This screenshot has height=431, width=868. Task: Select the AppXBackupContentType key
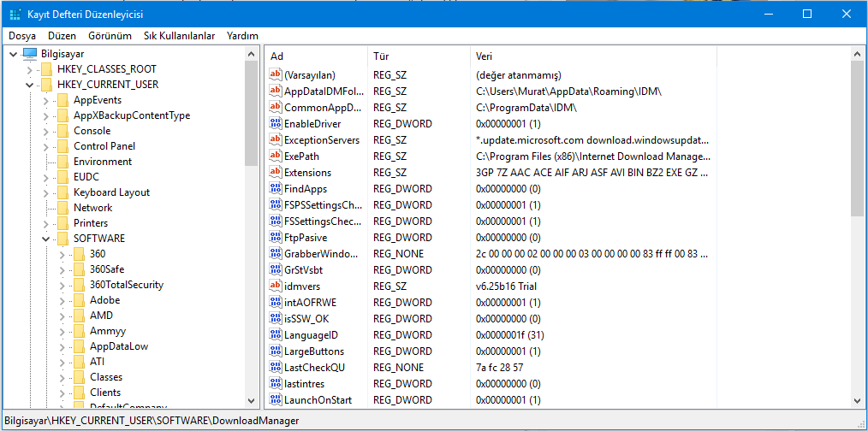132,115
